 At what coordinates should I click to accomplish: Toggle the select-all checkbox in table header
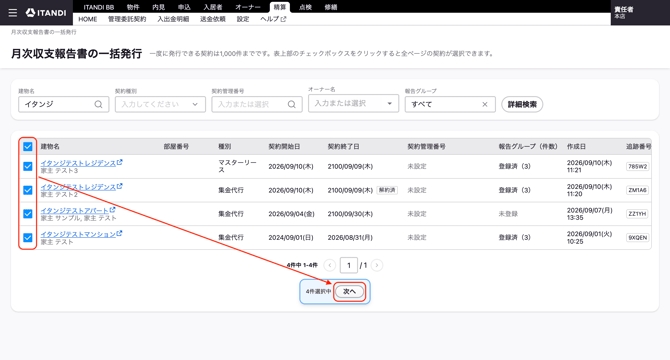[x=28, y=146]
